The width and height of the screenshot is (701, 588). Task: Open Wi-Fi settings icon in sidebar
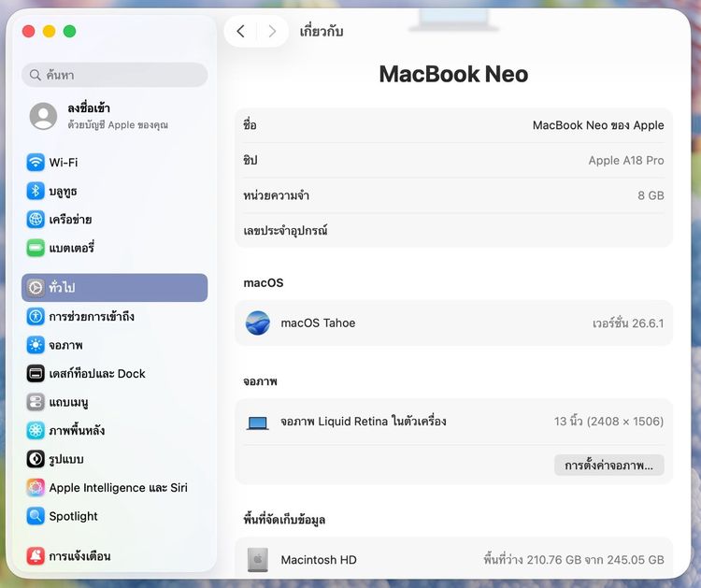pyautogui.click(x=36, y=163)
